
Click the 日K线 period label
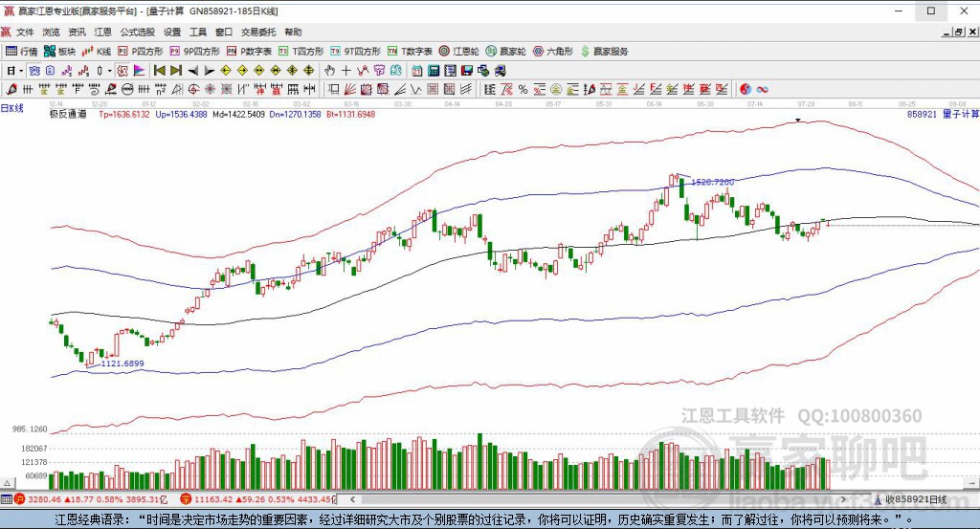11,108
